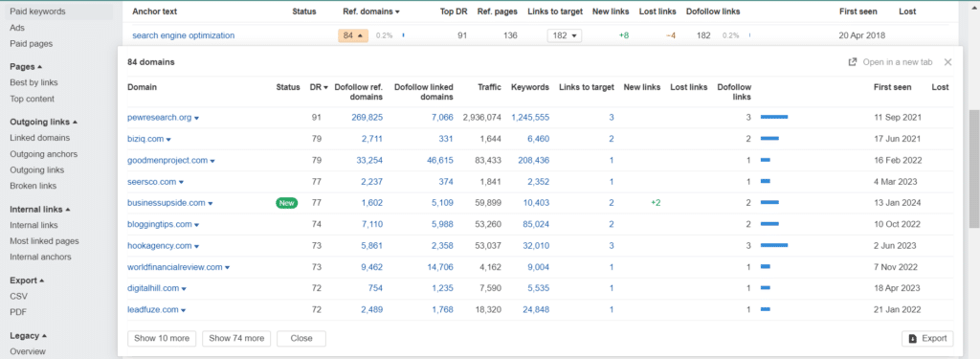Open the search engine optimization anchor link
Screen dimensions: 980x359
click(x=183, y=35)
